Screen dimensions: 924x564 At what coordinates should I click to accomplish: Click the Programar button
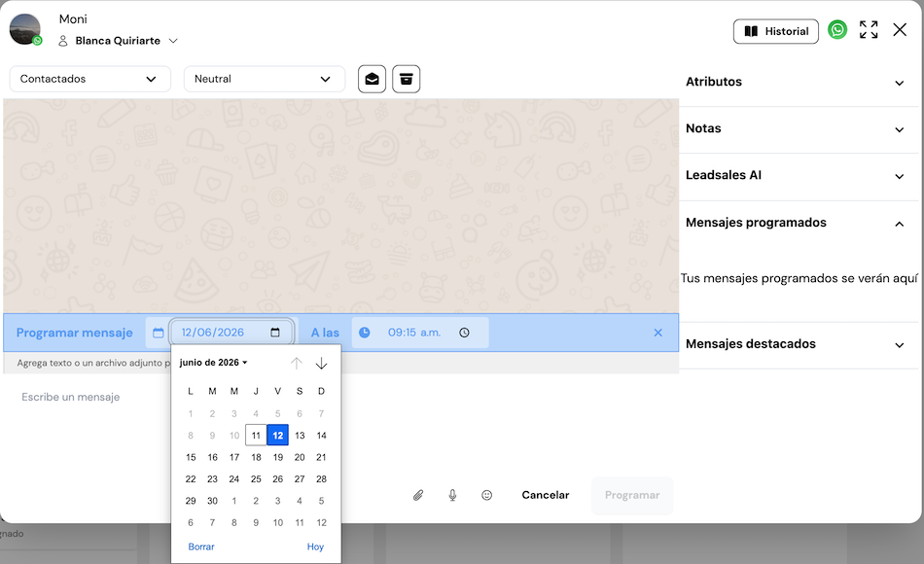point(632,495)
